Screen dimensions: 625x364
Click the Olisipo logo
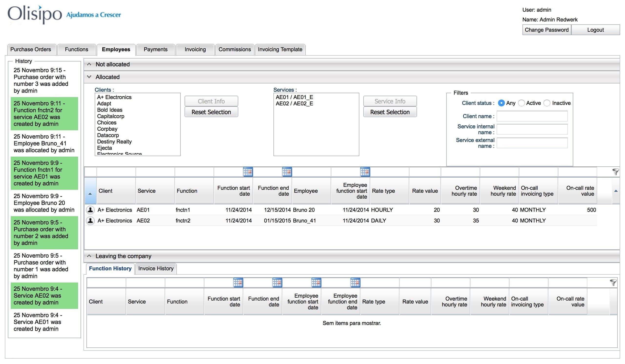35,14
